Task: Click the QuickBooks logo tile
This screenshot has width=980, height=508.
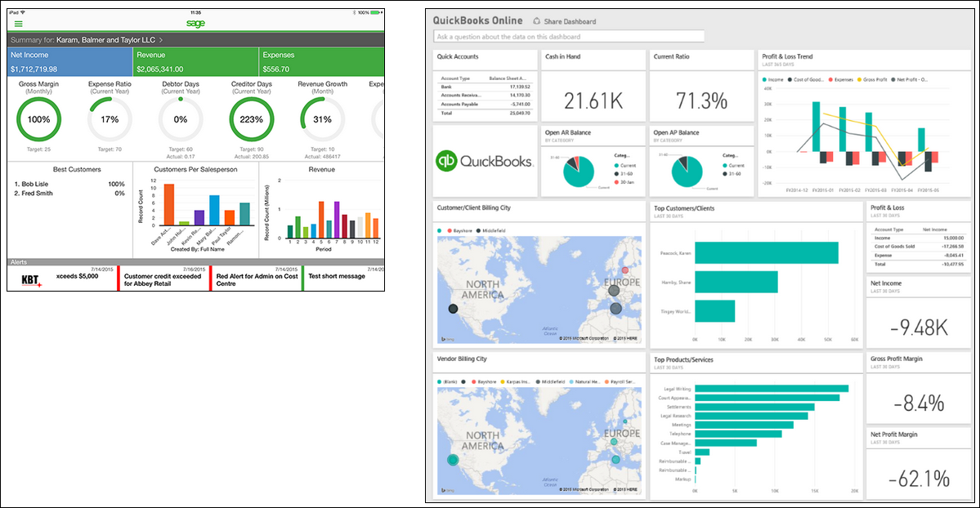Action: tap(484, 160)
